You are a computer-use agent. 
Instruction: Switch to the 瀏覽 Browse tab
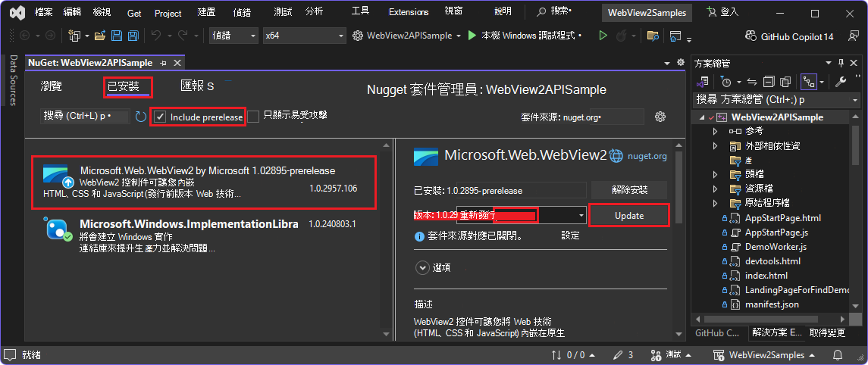tap(52, 86)
